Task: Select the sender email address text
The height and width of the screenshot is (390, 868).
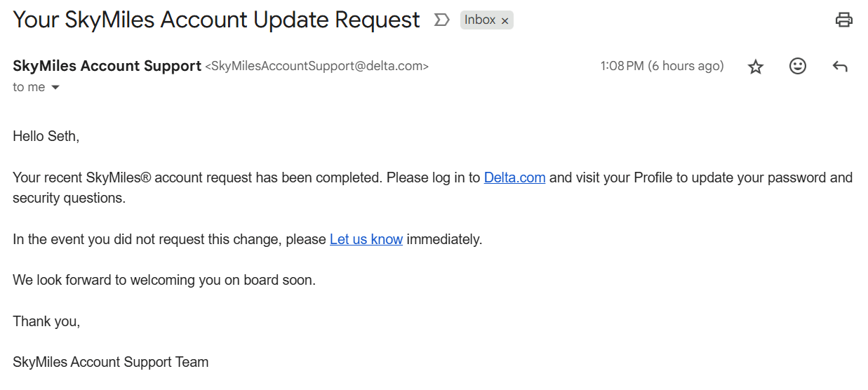Action: tap(316, 66)
